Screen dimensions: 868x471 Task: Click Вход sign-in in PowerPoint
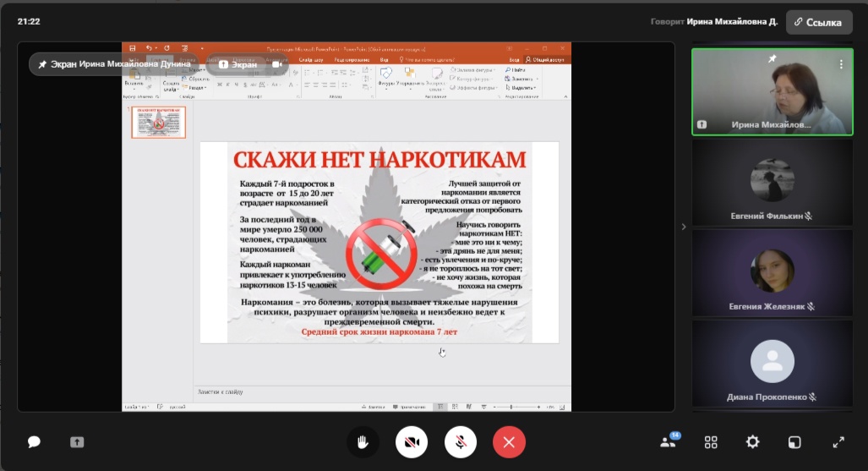click(x=514, y=59)
